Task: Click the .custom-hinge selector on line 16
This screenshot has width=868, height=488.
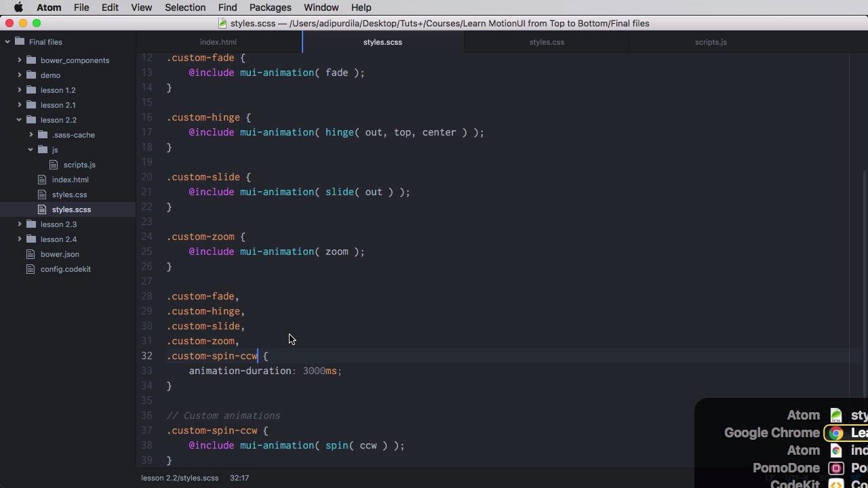Action: 203,117
